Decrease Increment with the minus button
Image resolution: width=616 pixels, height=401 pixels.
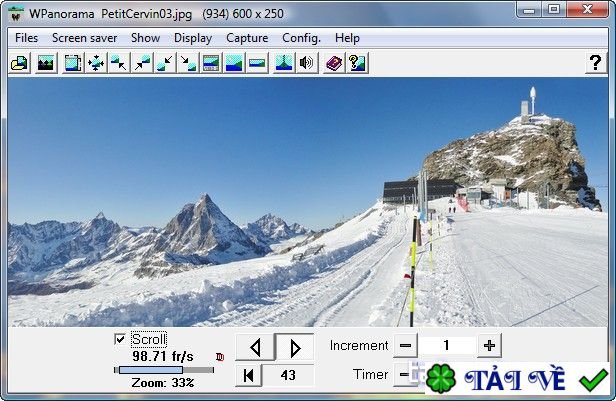pyautogui.click(x=405, y=346)
